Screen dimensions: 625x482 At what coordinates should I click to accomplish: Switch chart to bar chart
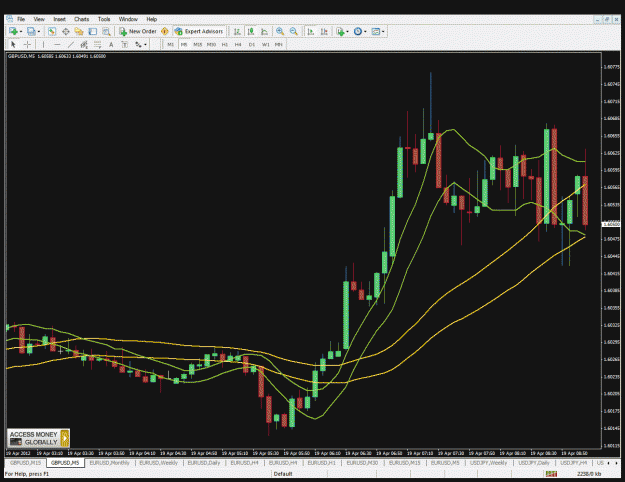tap(237, 31)
